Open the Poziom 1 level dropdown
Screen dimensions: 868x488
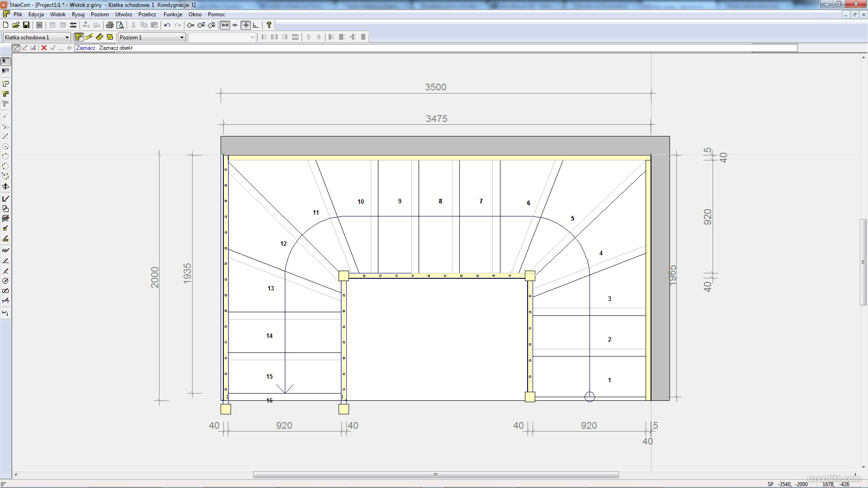tap(151, 37)
